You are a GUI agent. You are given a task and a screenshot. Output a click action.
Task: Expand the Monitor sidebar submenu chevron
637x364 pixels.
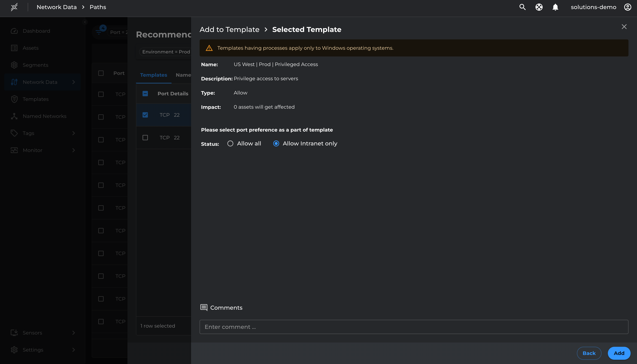(74, 150)
